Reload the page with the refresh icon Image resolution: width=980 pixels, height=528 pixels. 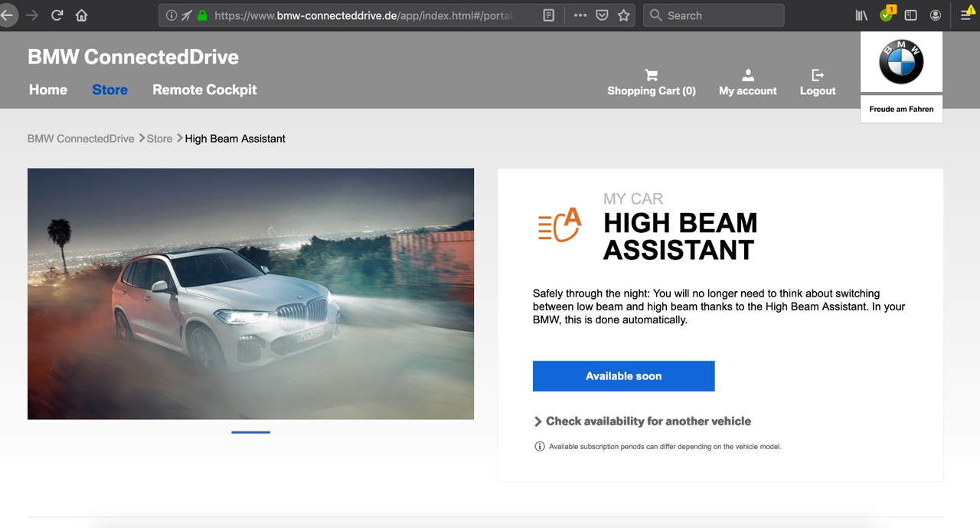pos(57,15)
